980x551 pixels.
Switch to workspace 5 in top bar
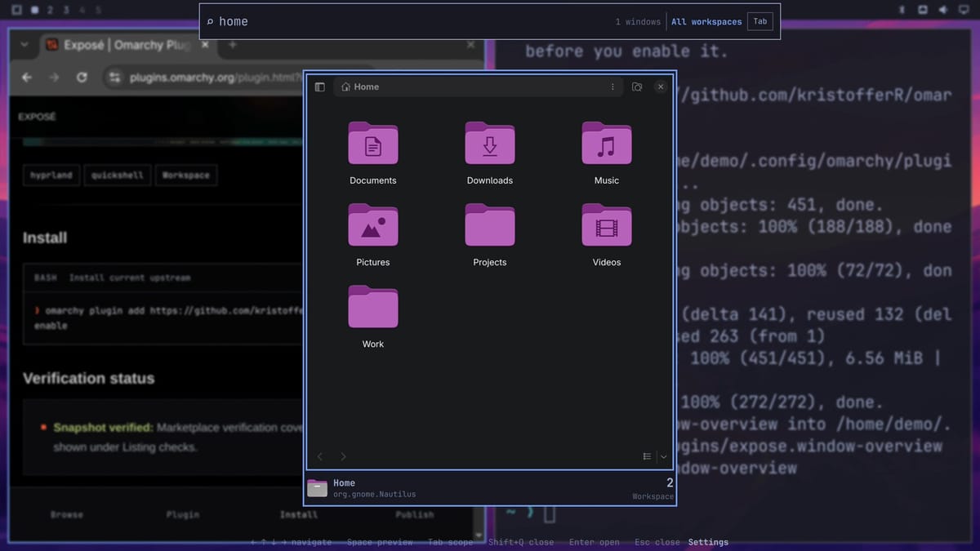click(x=99, y=10)
